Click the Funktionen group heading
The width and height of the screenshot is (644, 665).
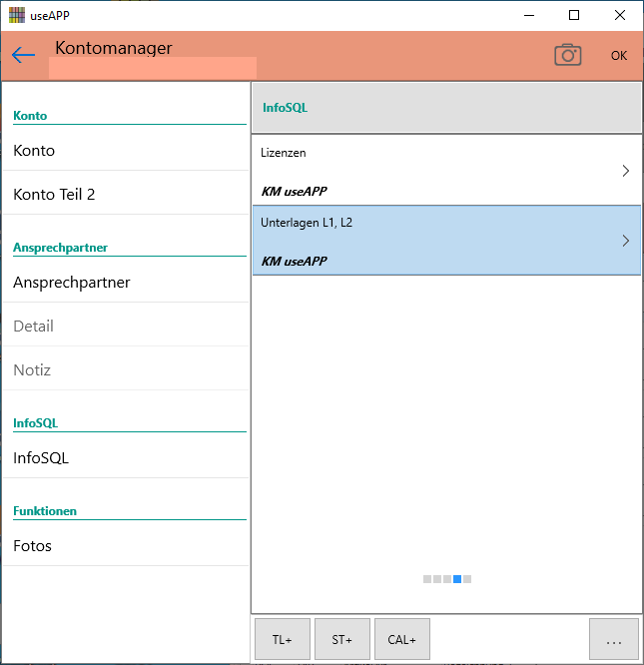(45, 511)
